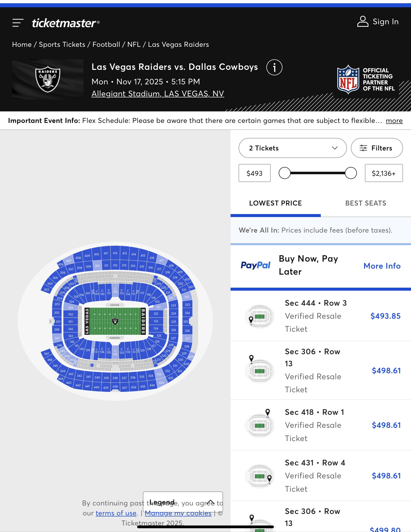
Task: Expand Important Event Info with more link
Action: click(394, 121)
